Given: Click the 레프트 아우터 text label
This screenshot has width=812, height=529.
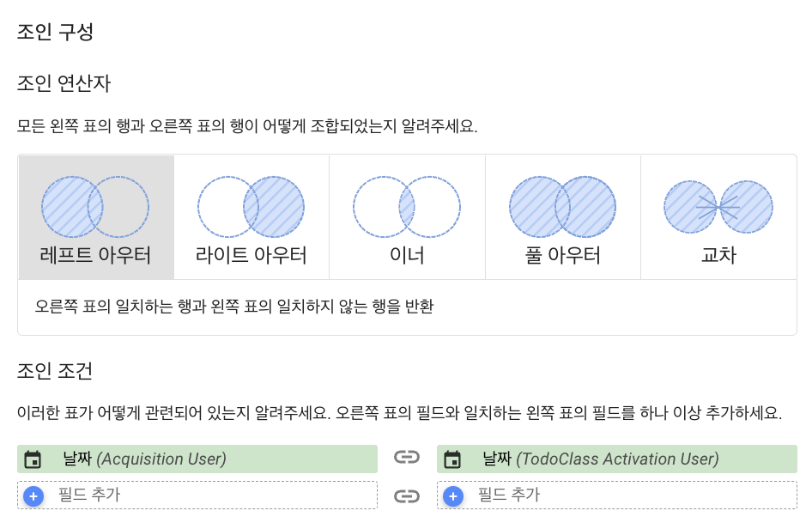Looking at the screenshot, I should [x=95, y=255].
